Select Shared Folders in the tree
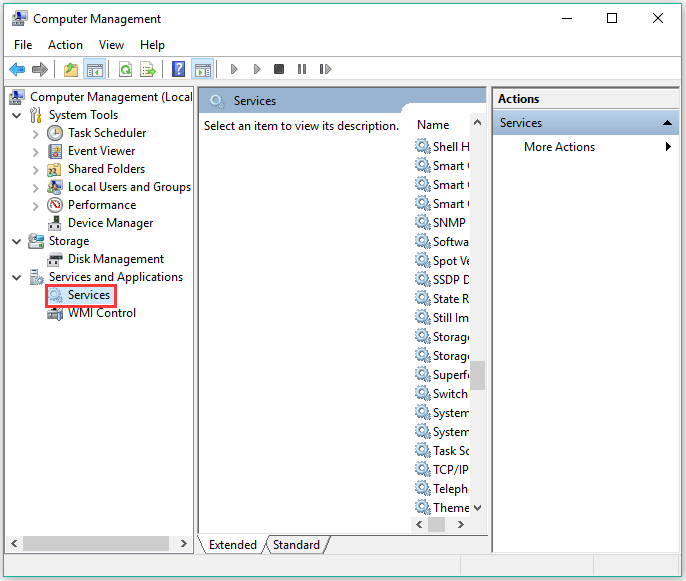This screenshot has height=581, width=686. click(106, 169)
